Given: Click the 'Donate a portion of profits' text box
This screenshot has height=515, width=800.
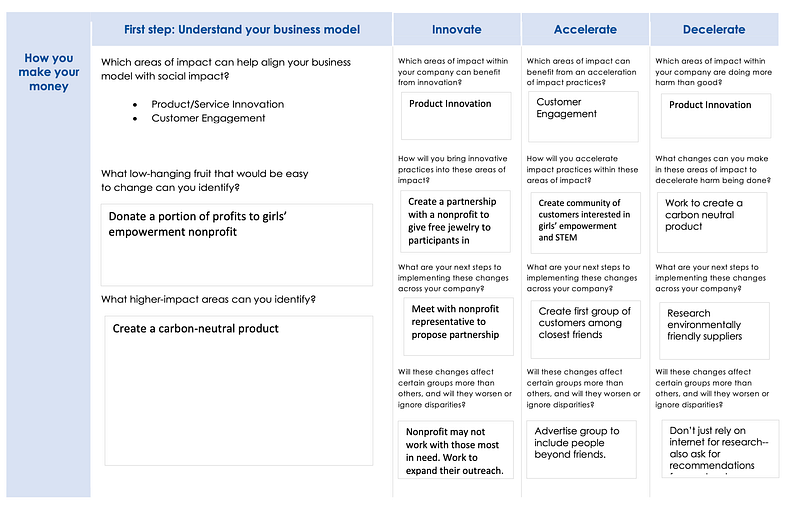Looking at the screenshot, I should coord(238,237).
